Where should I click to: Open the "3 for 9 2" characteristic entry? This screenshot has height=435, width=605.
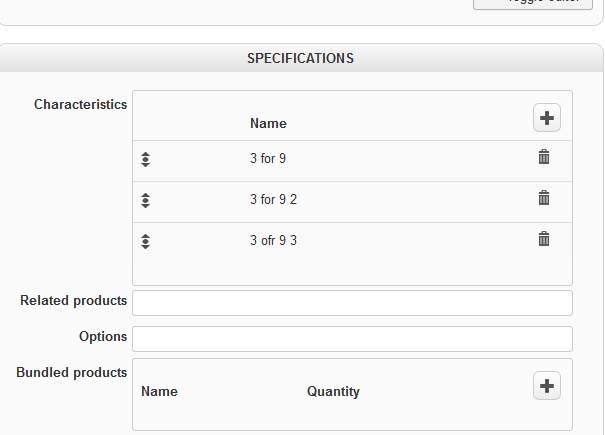tap(273, 200)
